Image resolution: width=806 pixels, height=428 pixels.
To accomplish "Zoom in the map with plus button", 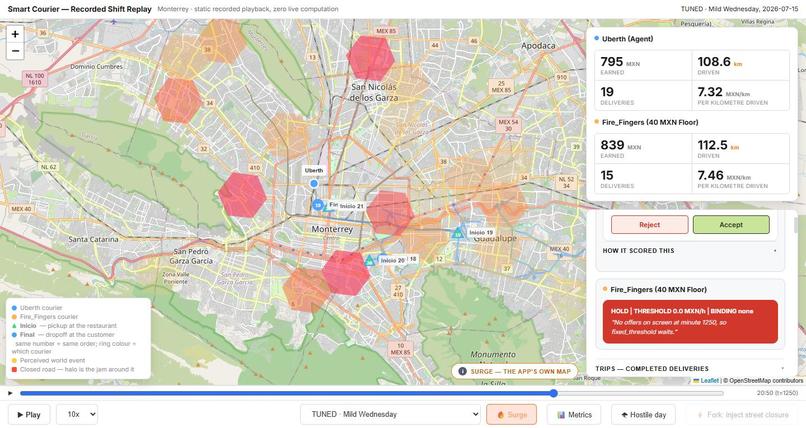I will (15, 34).
